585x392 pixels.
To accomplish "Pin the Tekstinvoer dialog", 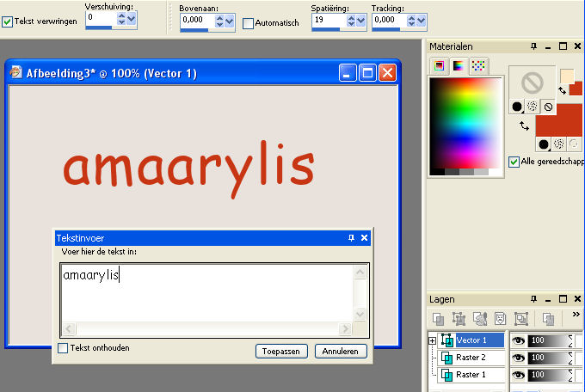I will point(351,237).
